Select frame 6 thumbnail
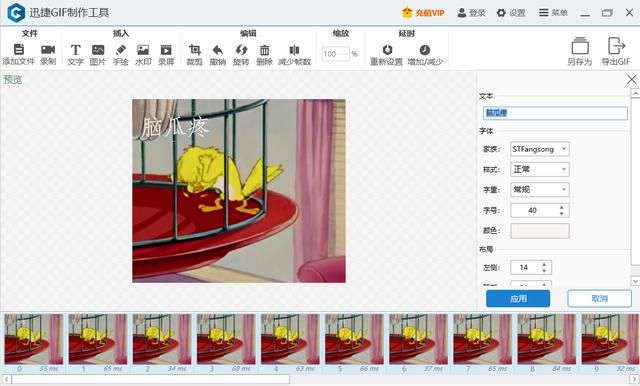The image size is (640, 386). (x=418, y=339)
